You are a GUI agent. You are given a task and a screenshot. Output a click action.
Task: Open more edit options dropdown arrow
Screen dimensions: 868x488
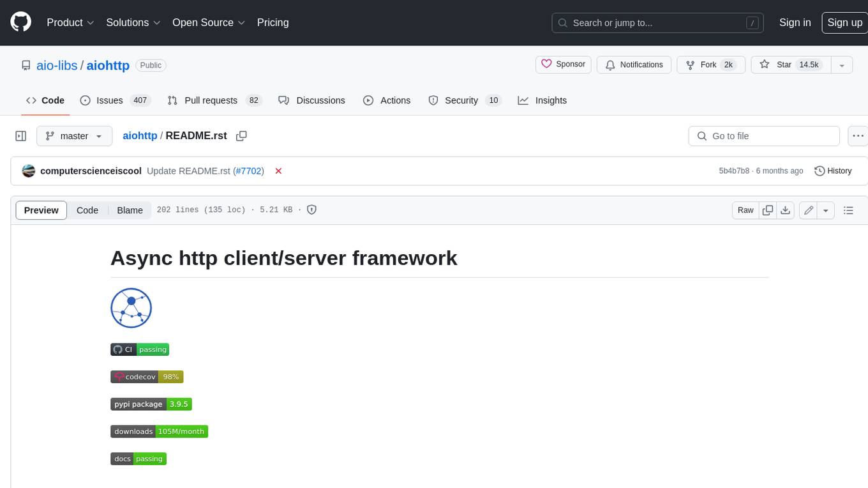(826, 210)
